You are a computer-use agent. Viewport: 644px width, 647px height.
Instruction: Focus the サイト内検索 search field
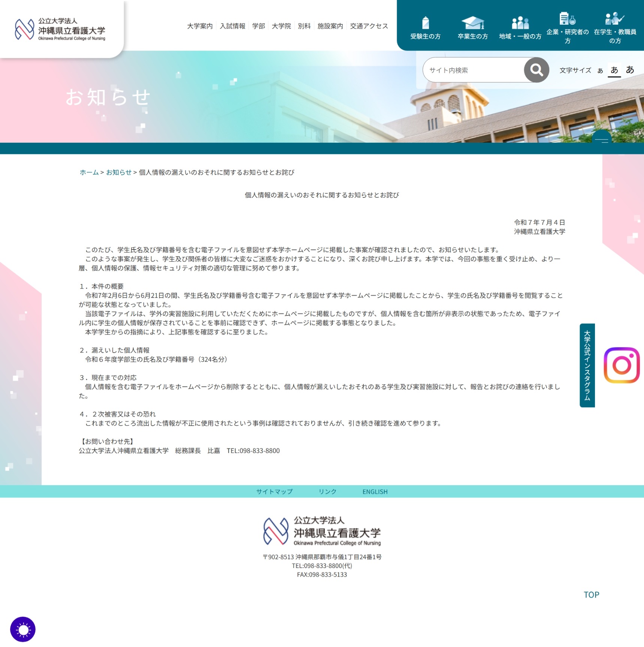(474, 70)
